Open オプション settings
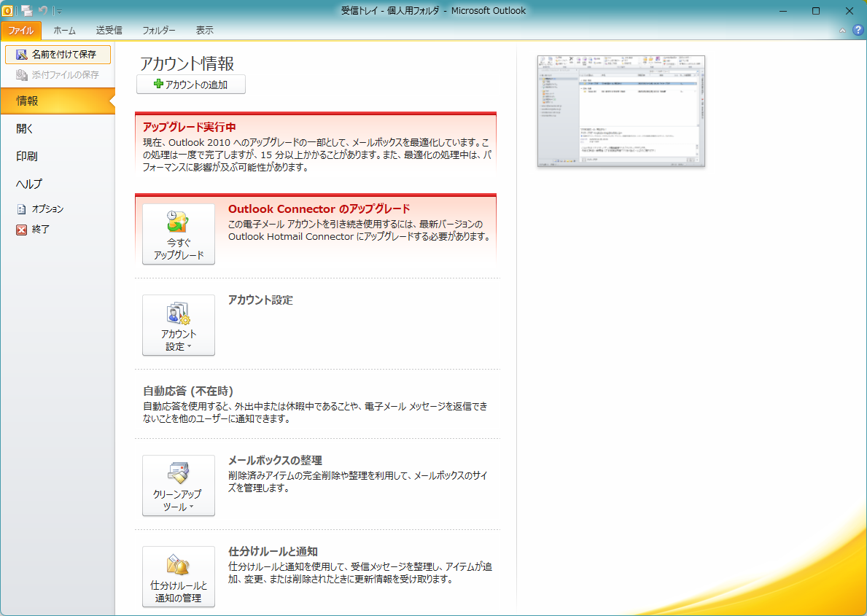 coord(58,209)
